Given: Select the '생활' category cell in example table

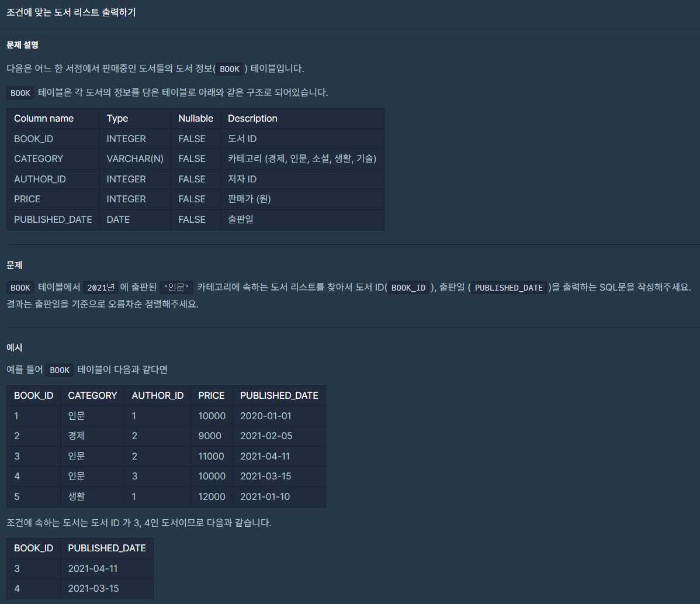Looking at the screenshot, I should click(76, 497).
